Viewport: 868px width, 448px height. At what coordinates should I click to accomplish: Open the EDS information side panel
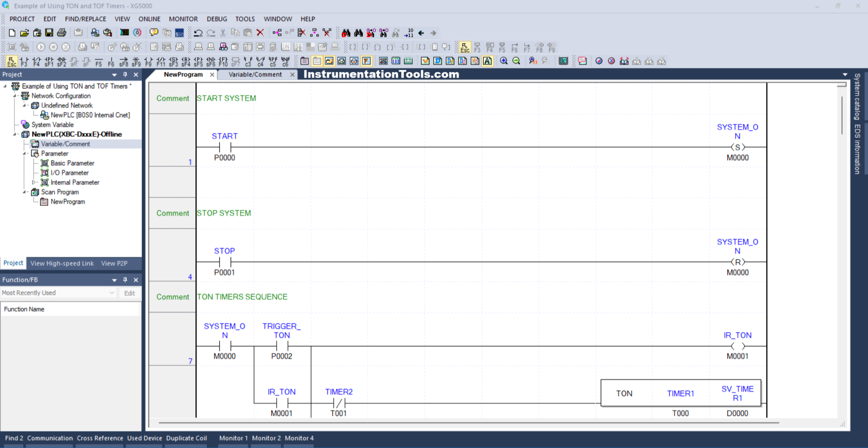point(857,149)
